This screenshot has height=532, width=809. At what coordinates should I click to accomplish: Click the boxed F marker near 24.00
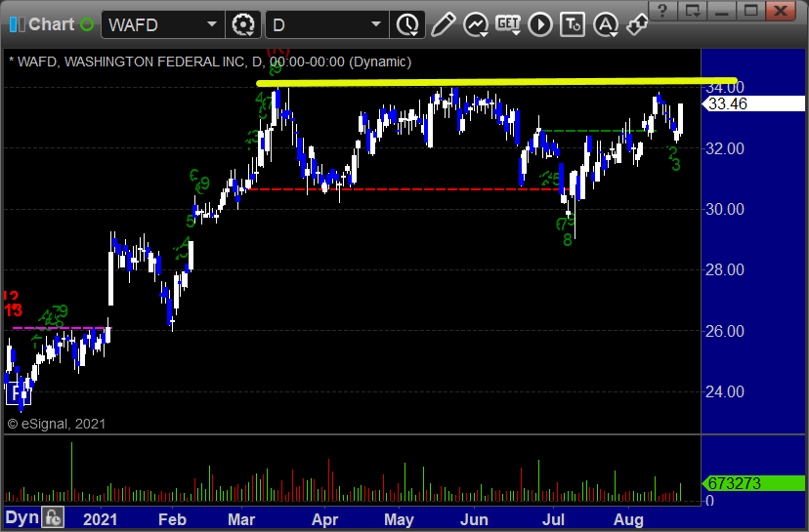click(x=18, y=393)
